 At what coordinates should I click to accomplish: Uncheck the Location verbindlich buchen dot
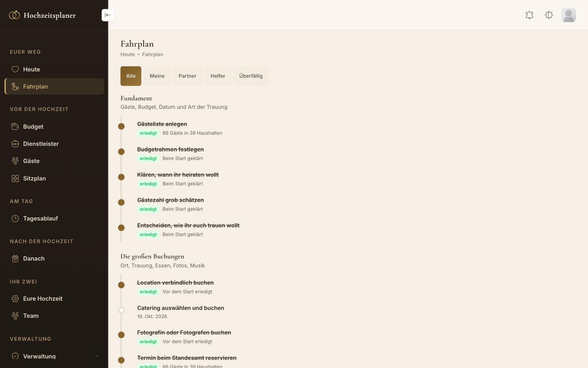121,285
